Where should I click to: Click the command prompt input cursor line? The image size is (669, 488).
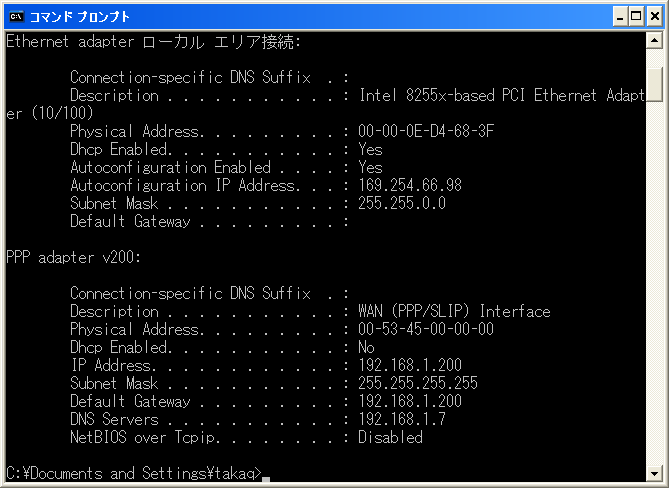point(138,473)
